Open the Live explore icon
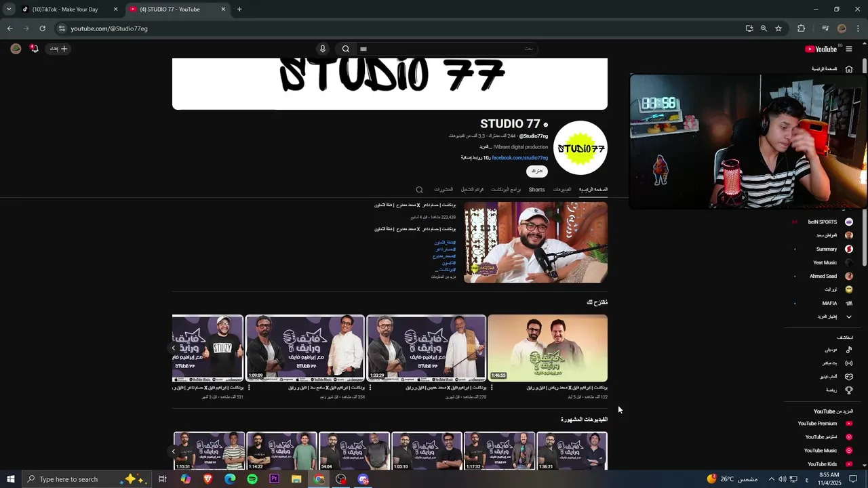This screenshot has width=868, height=488. (x=848, y=363)
